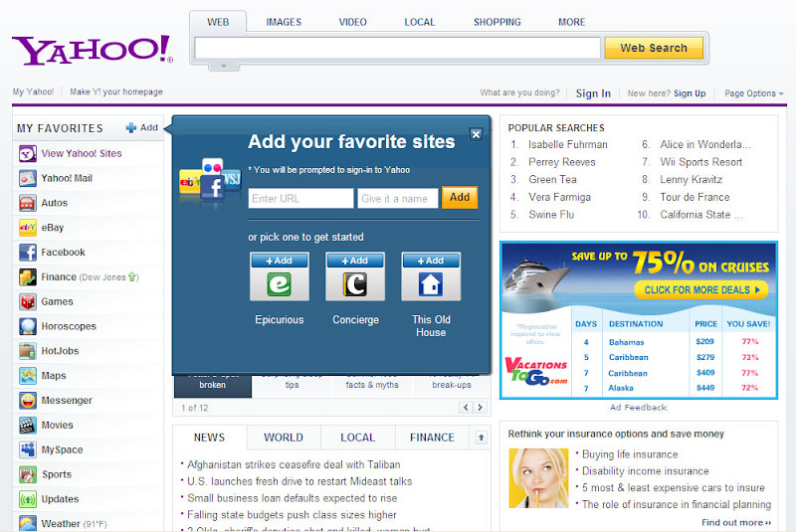Click in the main web search field
796x532 pixels.
(x=397, y=48)
